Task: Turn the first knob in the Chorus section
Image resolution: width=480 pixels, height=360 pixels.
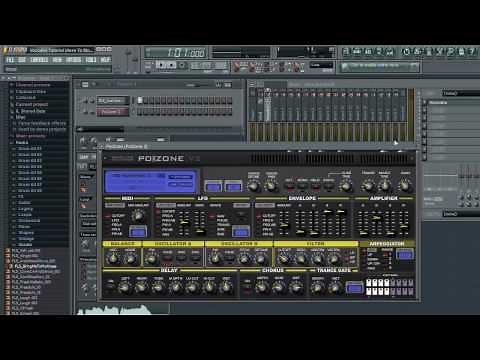Action: click(262, 287)
